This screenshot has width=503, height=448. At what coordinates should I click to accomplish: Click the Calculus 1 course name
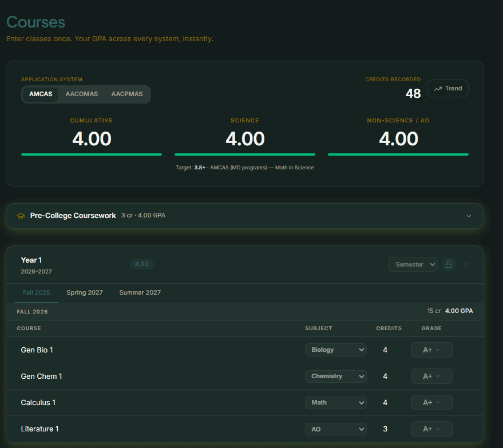(38, 402)
